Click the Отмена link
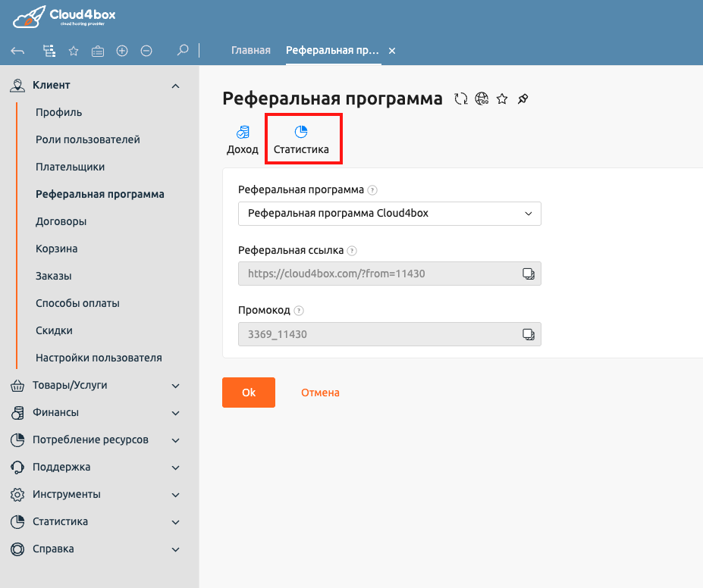The height and width of the screenshot is (588, 703). 320,393
